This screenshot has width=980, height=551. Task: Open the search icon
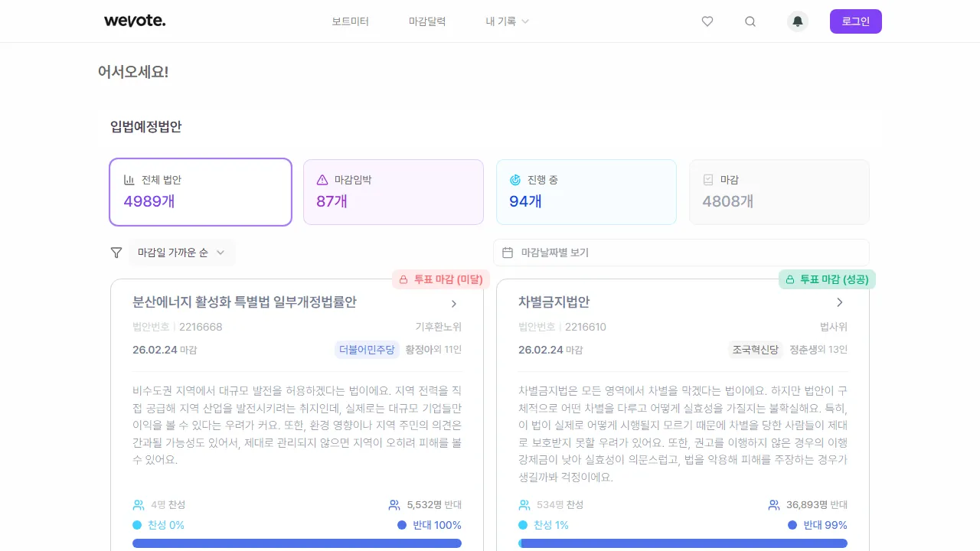pyautogui.click(x=750, y=21)
